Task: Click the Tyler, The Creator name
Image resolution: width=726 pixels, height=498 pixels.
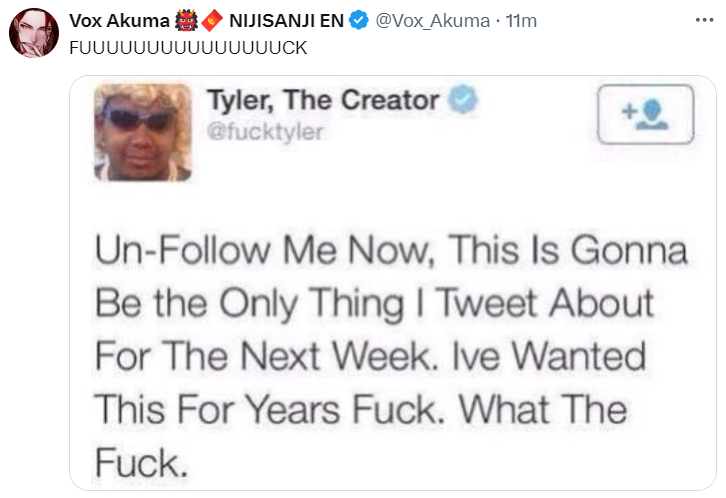Action: (323, 101)
